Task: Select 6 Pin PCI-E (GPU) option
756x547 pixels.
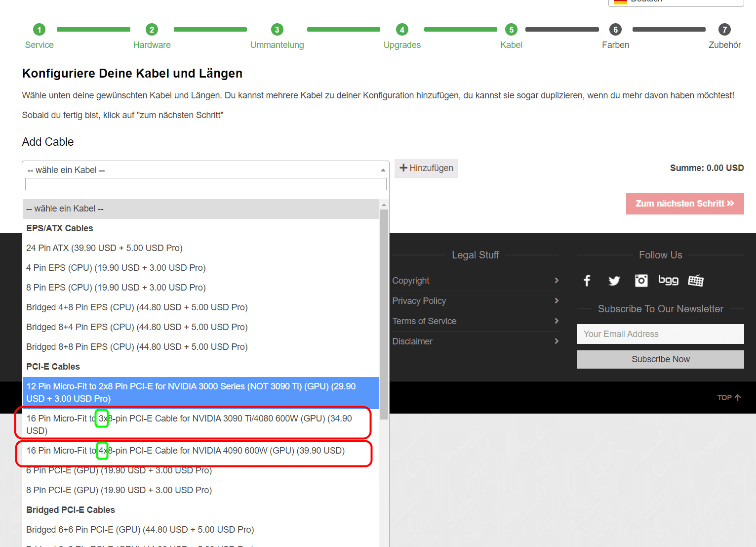Action: coord(200,470)
